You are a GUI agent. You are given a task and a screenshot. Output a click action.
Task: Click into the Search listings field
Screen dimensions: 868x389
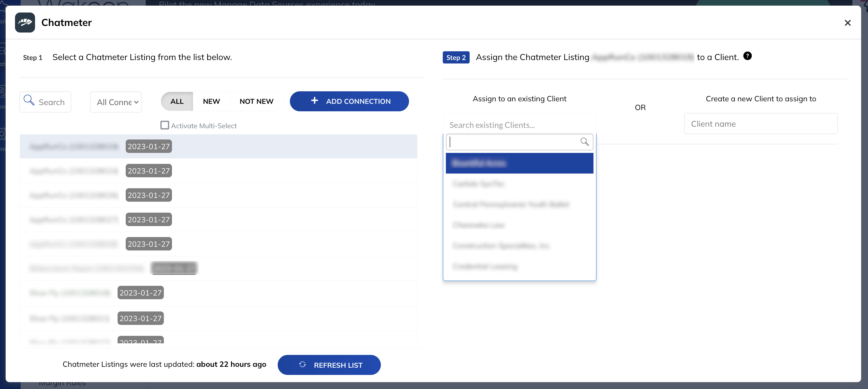(x=45, y=102)
